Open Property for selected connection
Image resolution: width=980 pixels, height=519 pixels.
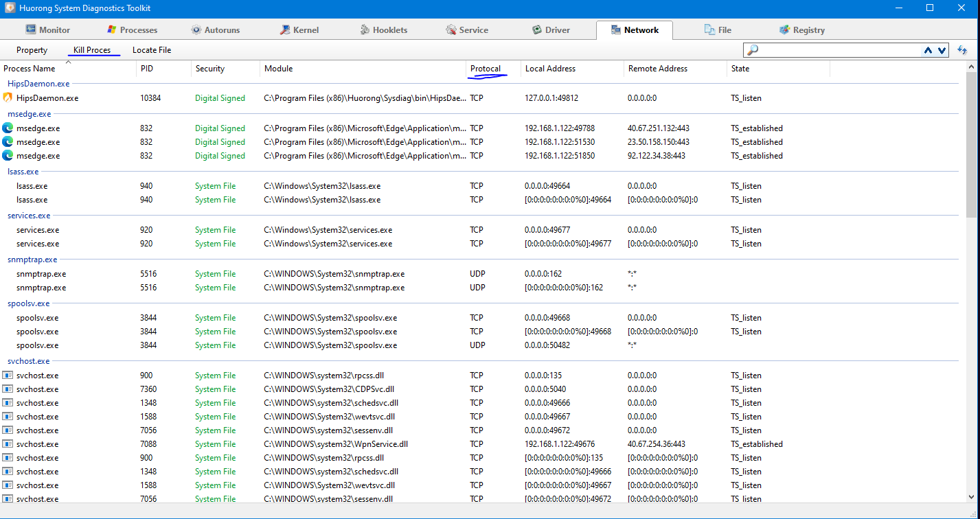pyautogui.click(x=32, y=50)
